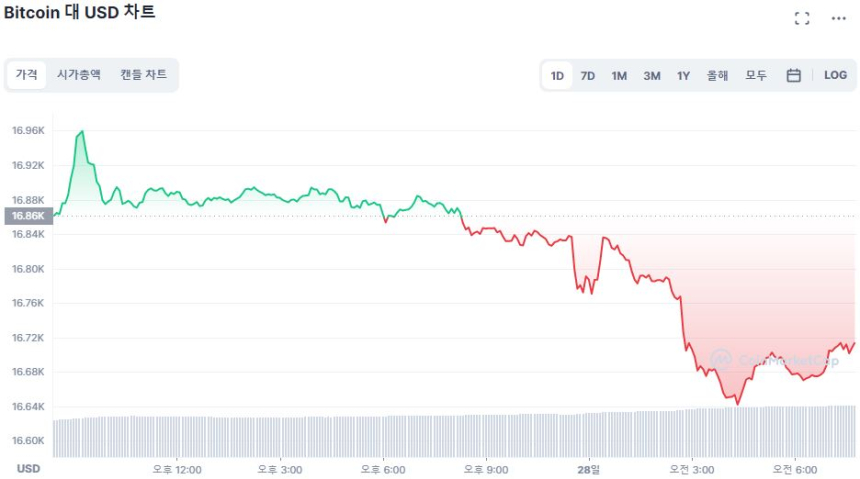
Task: Switch to the 가격 tab
Action: [x=27, y=75]
